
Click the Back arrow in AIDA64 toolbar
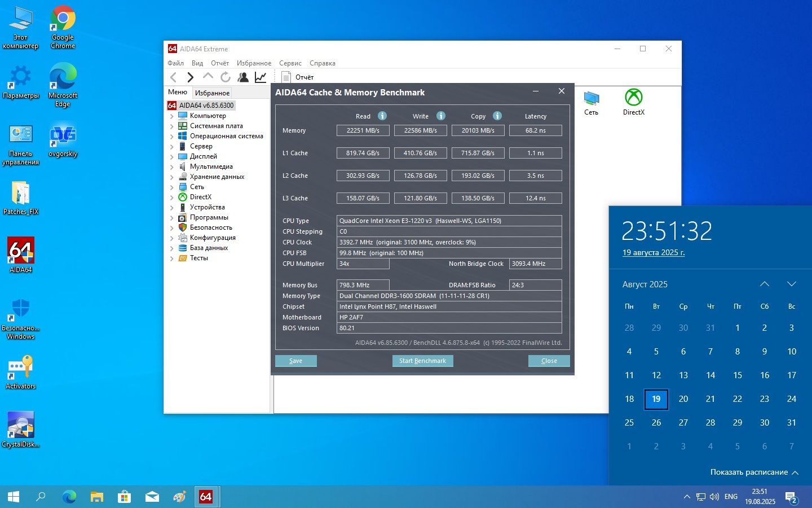pyautogui.click(x=173, y=77)
